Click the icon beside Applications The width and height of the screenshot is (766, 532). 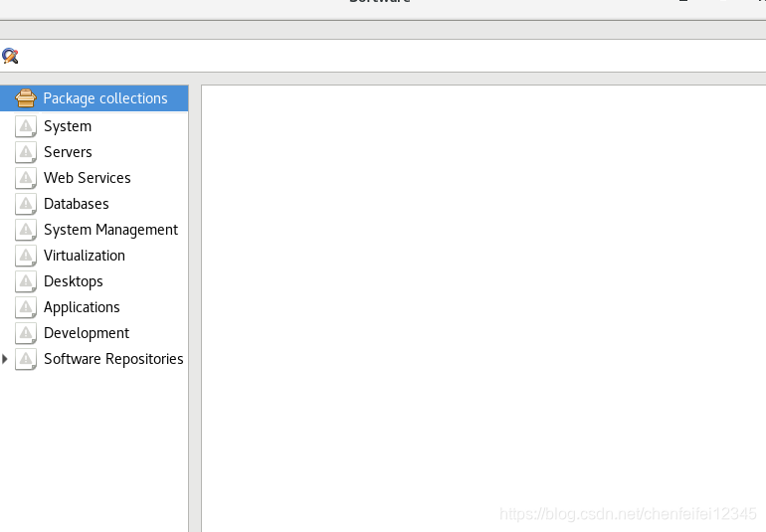pos(26,308)
